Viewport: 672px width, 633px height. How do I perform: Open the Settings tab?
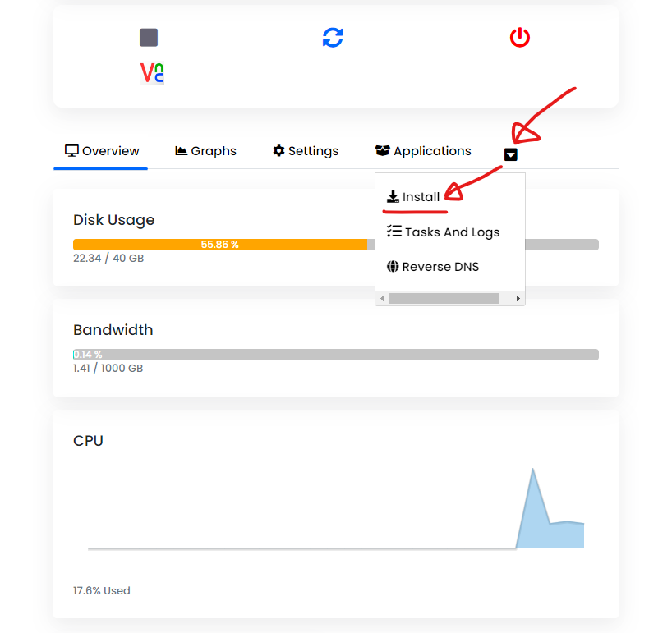(x=306, y=151)
